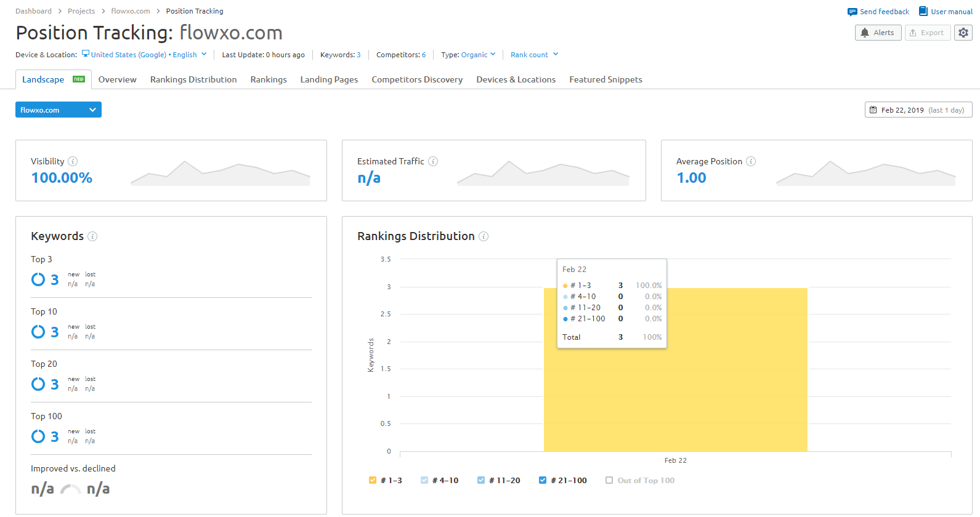Switch to the Landscape tab
This screenshot has width=980, height=517.
tap(54, 79)
